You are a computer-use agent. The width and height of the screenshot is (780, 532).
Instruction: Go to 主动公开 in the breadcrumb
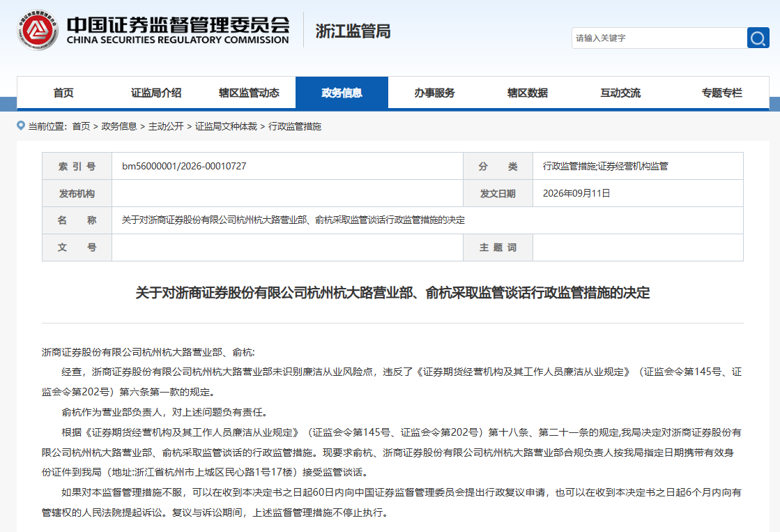166,126
